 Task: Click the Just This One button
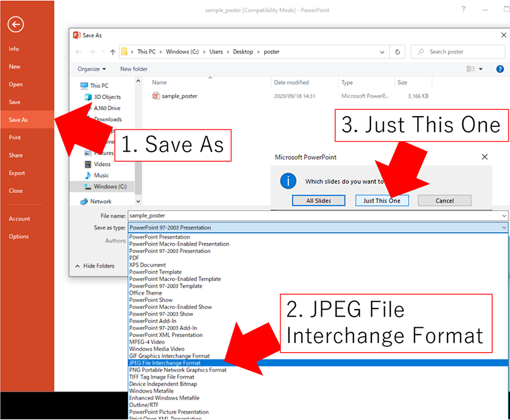tap(381, 201)
